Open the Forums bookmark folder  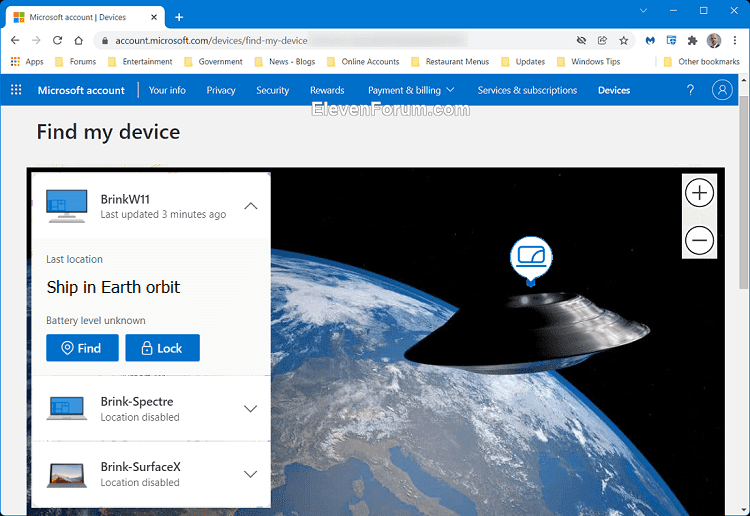coord(76,62)
